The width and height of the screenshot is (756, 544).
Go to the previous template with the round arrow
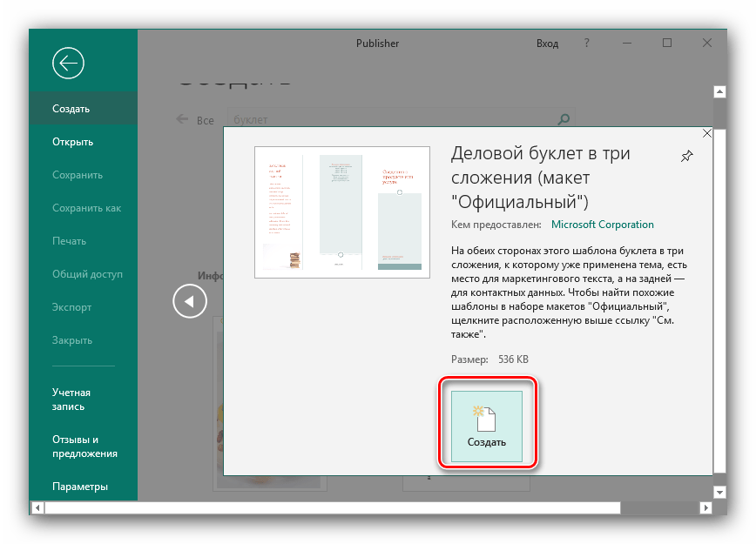coord(190,301)
